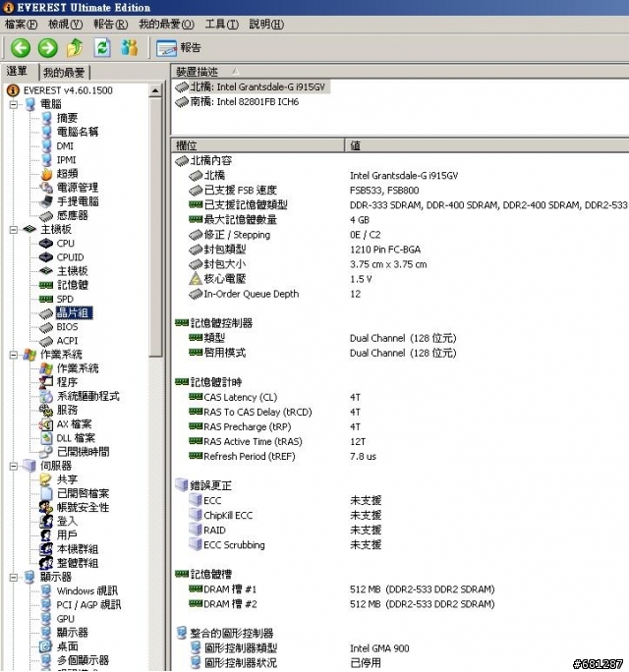Open the 報告(R) menu
The height and width of the screenshot is (672, 629).
point(111,25)
